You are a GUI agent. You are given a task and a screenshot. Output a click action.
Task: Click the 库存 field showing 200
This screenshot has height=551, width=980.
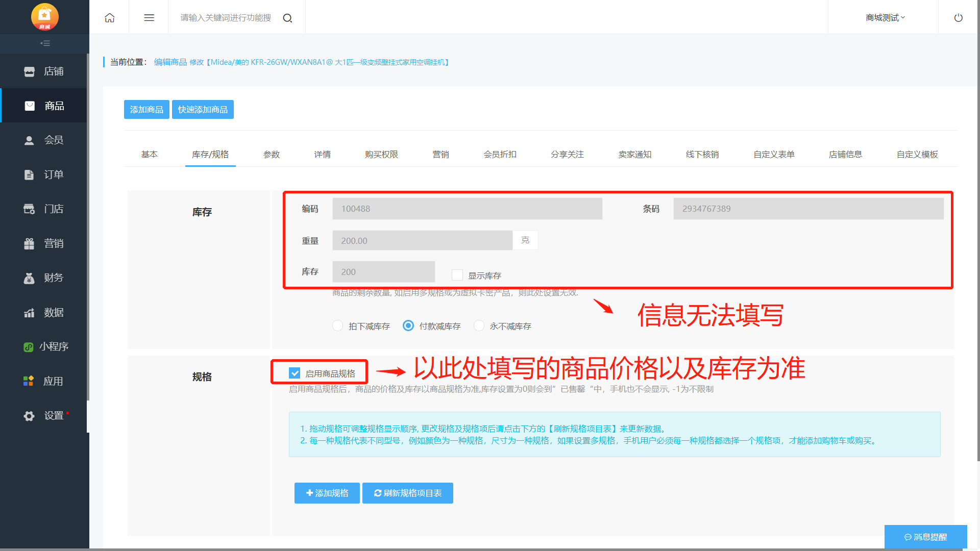tap(384, 272)
